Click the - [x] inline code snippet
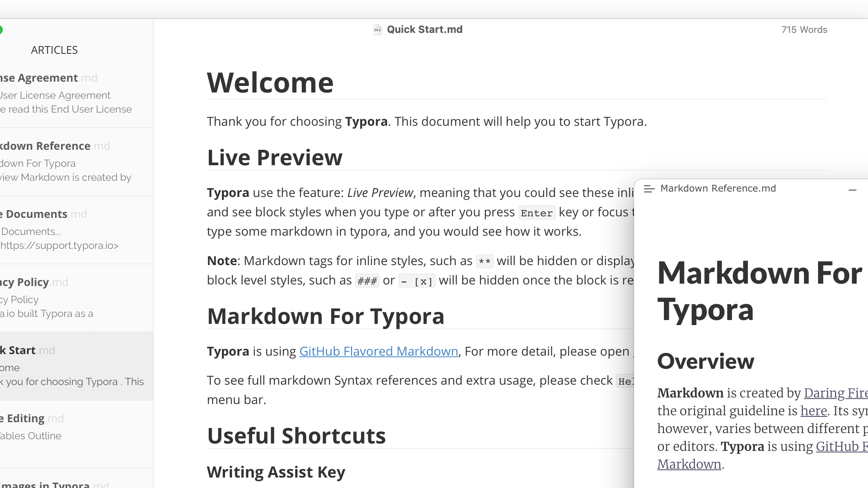 pos(417,281)
